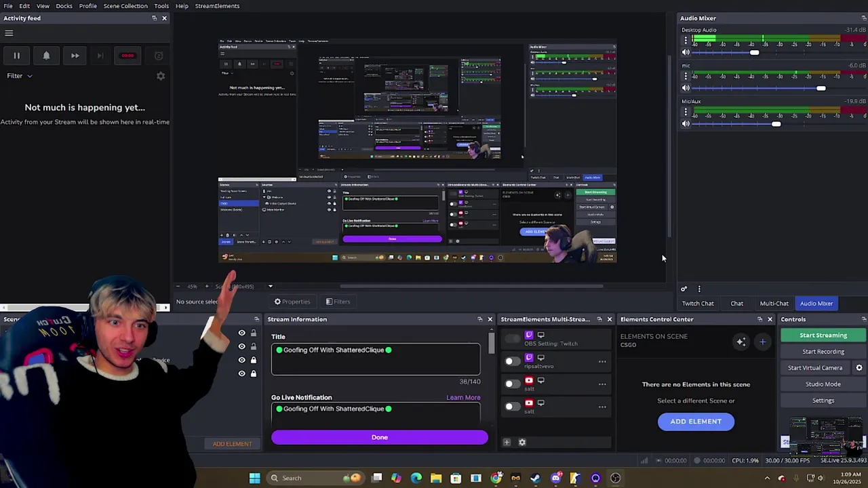The width and height of the screenshot is (868, 488).
Task: Undock the Activity feed panel
Action: click(x=154, y=18)
